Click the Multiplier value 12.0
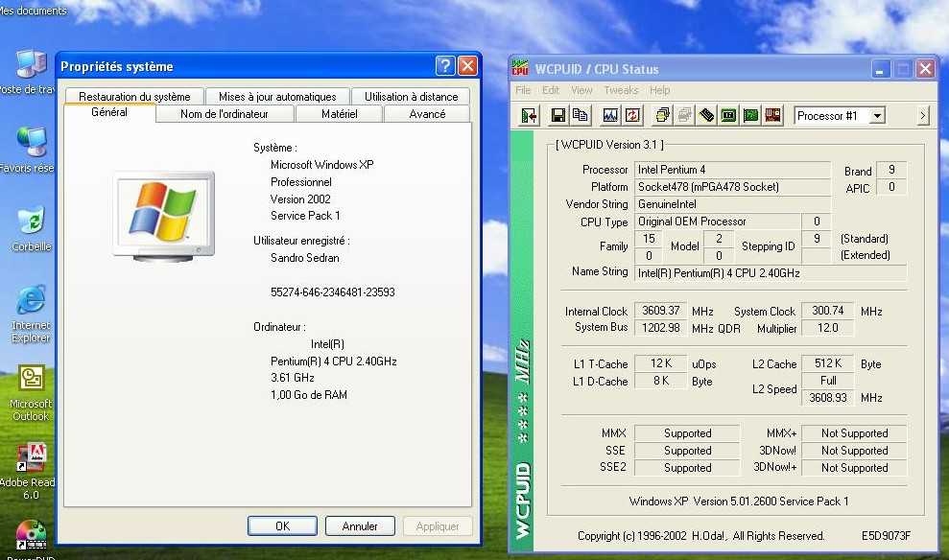Image resolution: width=949 pixels, height=560 pixels. point(827,328)
